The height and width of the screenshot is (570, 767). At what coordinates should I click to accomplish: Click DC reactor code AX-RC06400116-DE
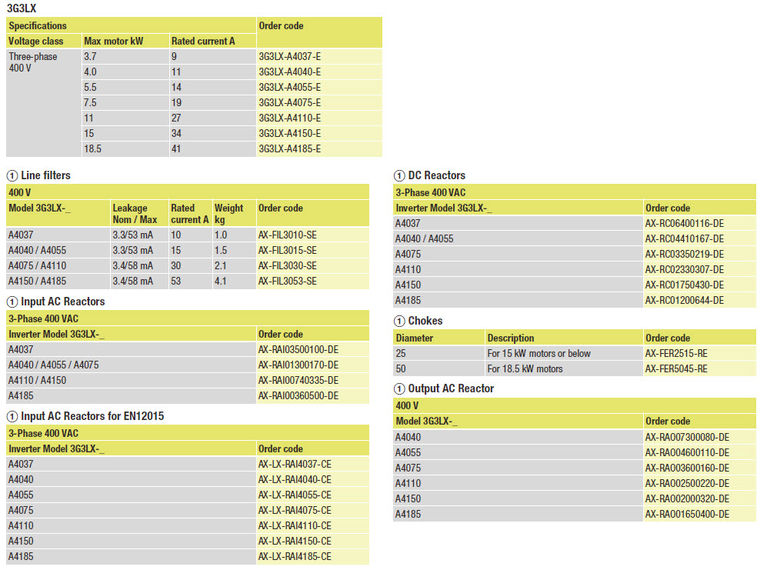684,224
